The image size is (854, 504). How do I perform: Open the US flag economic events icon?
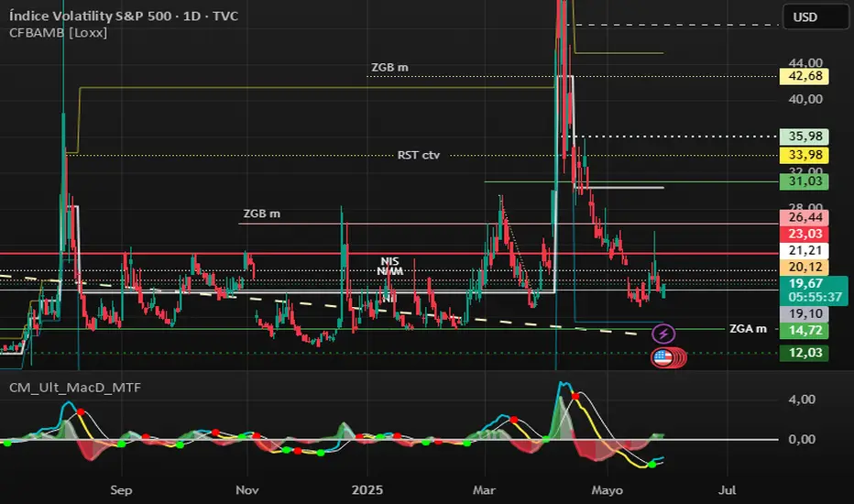(662, 357)
